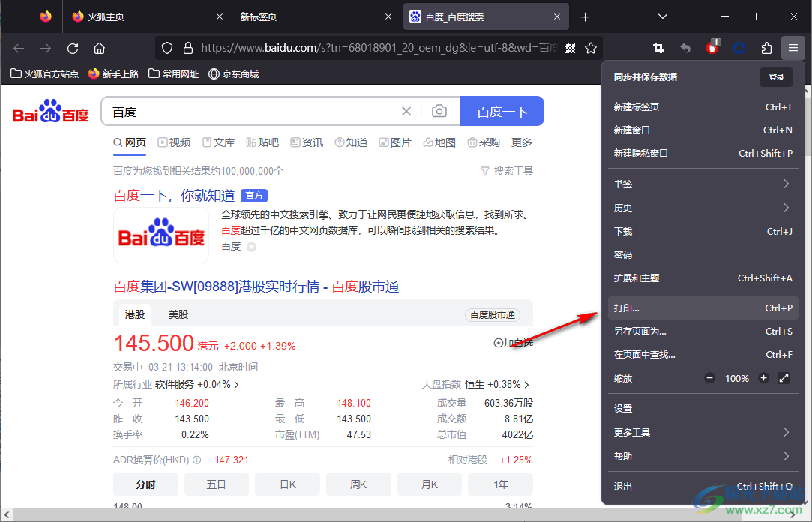This screenshot has width=812, height=522.
Task: Switch to the 火狐主页 tab
Action: 148,16
